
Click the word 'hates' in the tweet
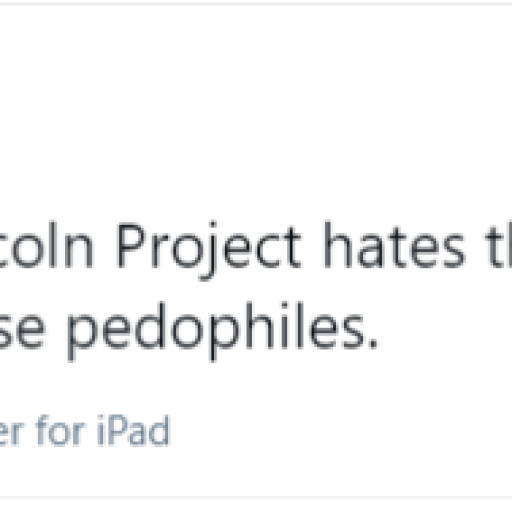[394, 245]
